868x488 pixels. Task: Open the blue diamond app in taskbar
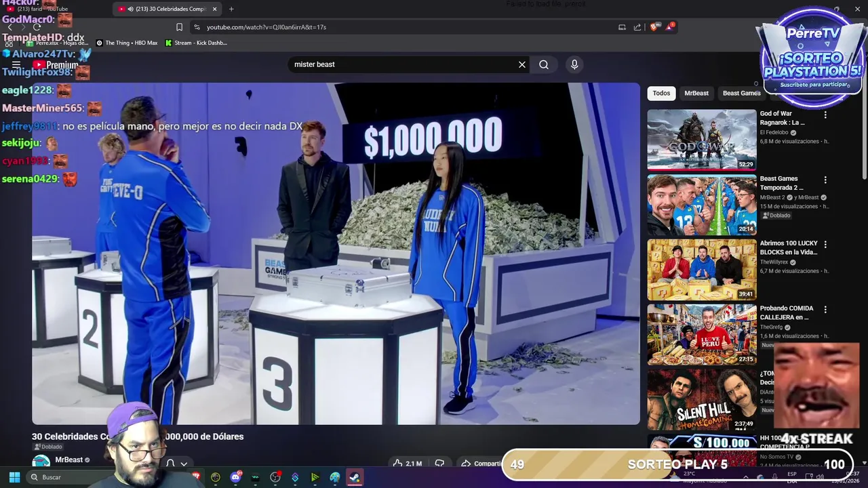pos(295,477)
